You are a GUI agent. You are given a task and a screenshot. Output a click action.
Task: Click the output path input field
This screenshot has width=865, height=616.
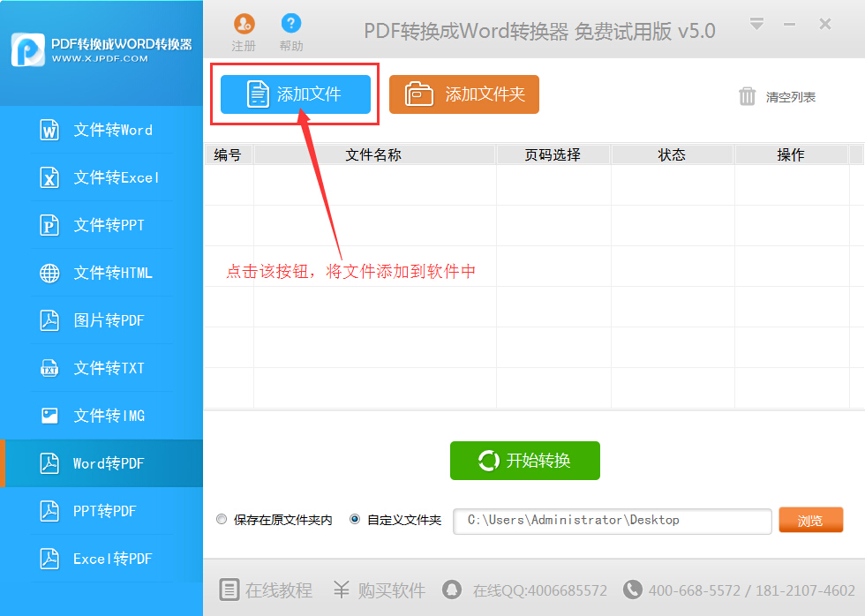(612, 522)
